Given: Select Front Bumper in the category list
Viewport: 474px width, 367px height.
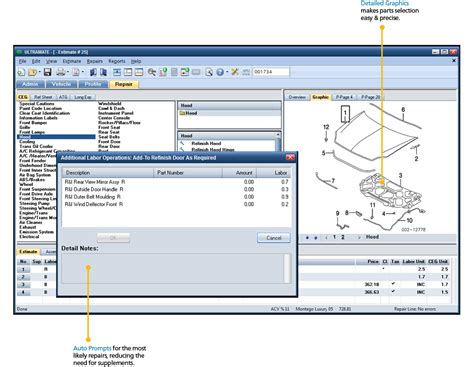Looking at the screenshot, I should pyautogui.click(x=33, y=123).
